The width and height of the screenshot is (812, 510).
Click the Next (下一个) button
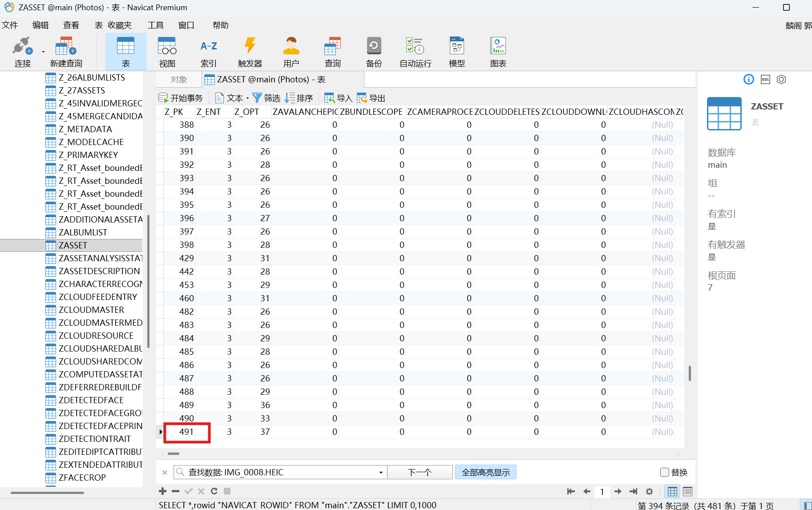pyautogui.click(x=420, y=472)
